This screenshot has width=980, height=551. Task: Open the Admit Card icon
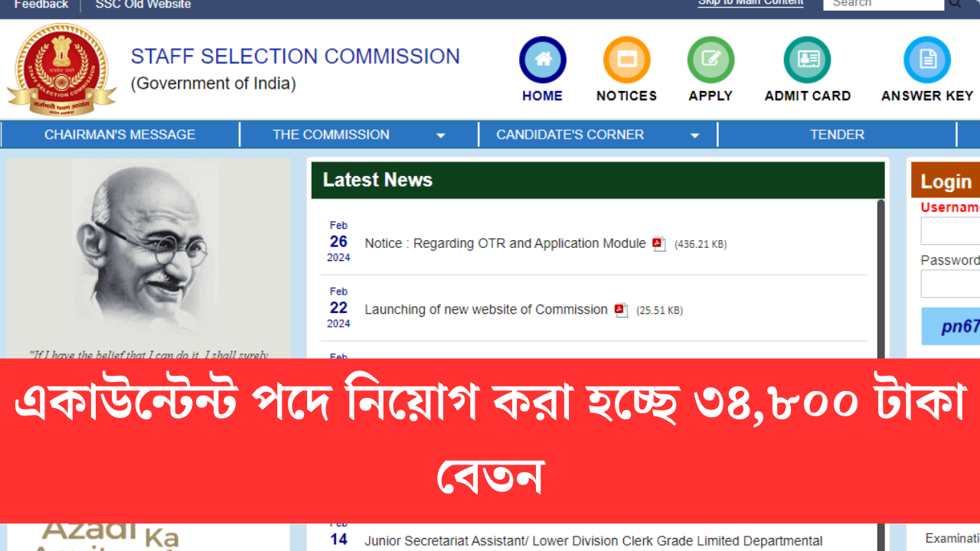807,60
